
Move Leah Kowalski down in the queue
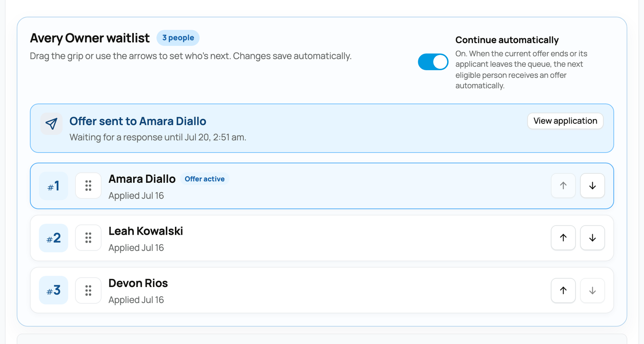[592, 238]
